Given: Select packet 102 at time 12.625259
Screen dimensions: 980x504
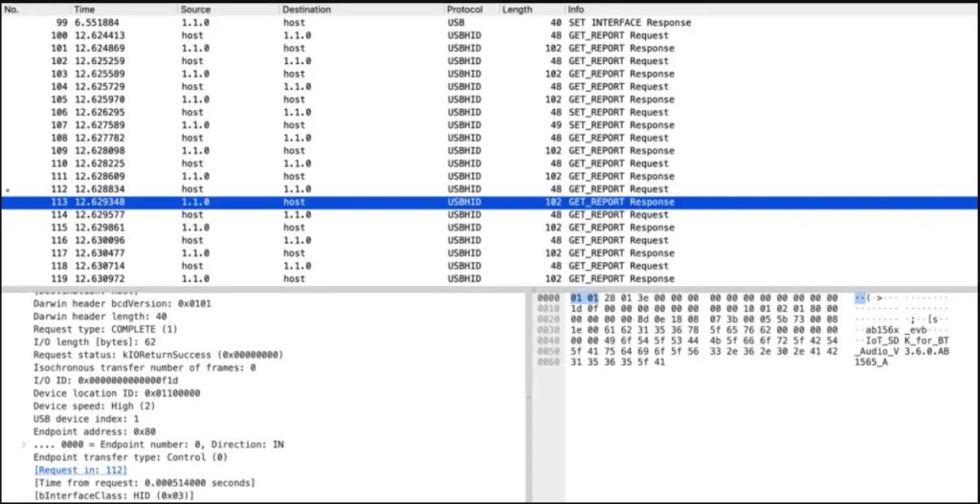Looking at the screenshot, I should (x=489, y=61).
